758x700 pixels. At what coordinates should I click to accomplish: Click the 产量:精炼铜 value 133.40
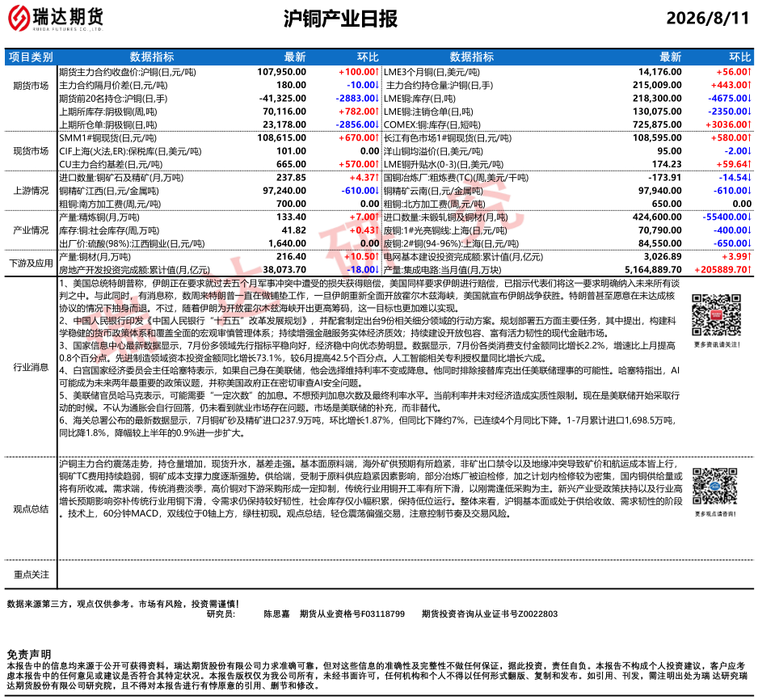[x=292, y=217]
